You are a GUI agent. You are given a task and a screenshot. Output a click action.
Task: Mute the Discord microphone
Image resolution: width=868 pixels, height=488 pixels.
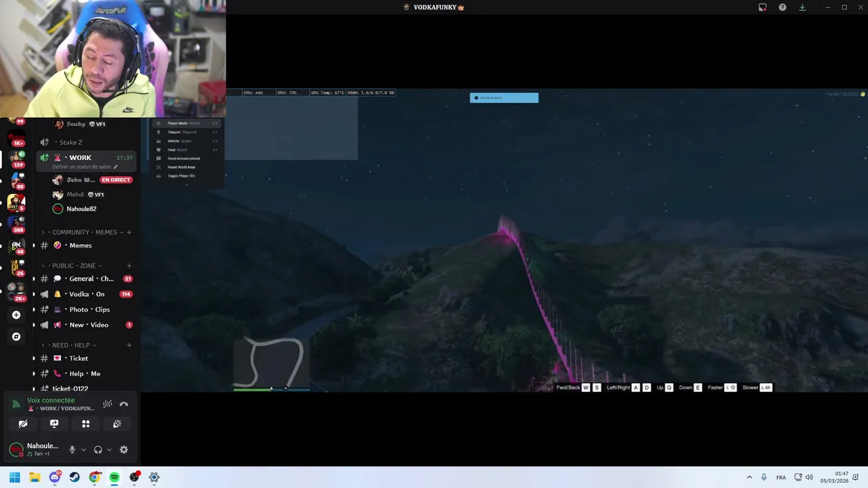[x=72, y=449]
